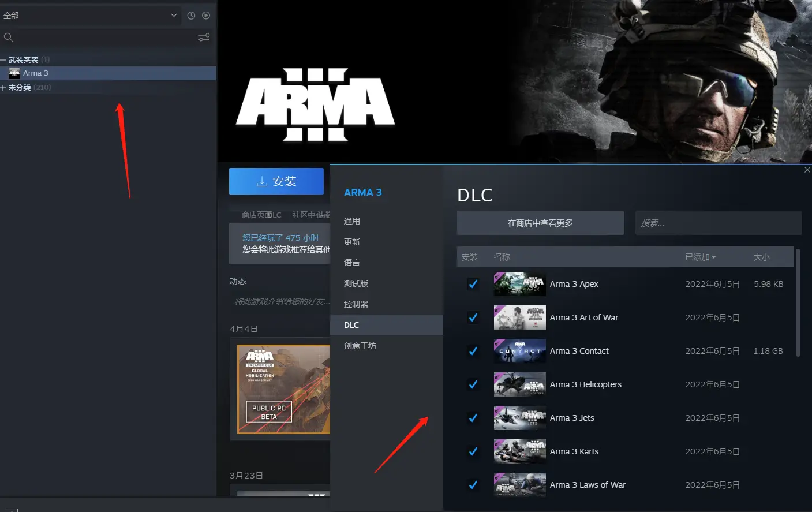Screen dimensions: 812x512
Task: Click the DLC search input field
Action: 719,223
